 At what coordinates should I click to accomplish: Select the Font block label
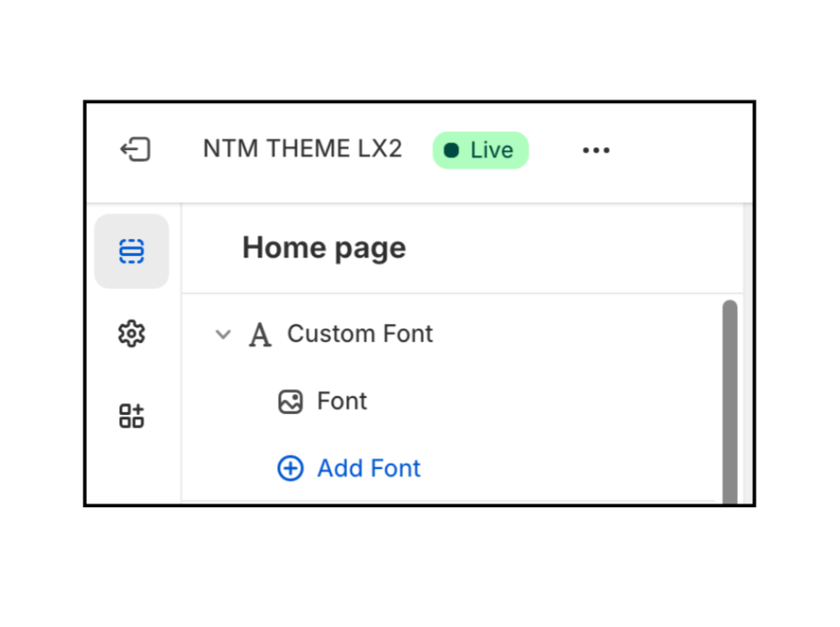point(342,401)
